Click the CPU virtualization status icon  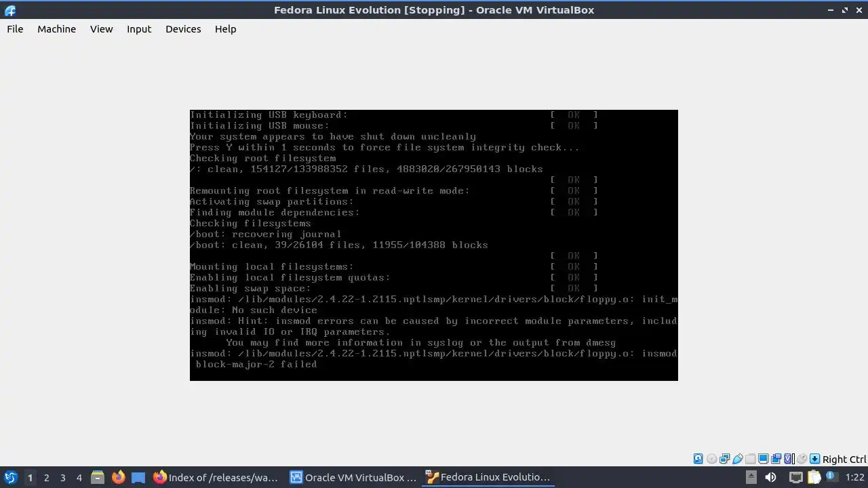[x=789, y=459]
